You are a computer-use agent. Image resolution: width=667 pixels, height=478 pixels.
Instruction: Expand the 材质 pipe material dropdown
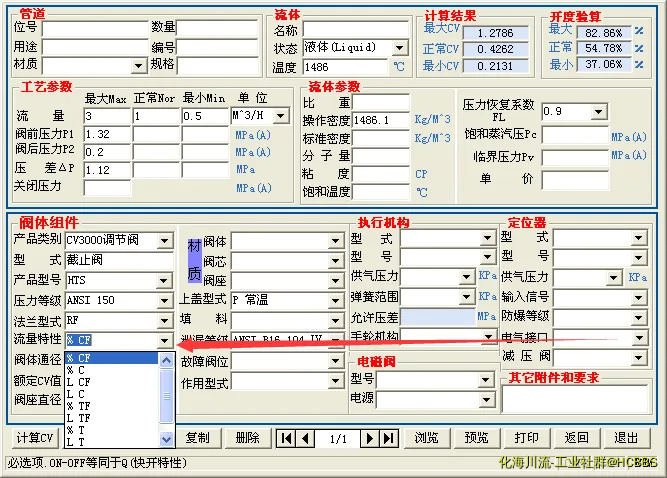tap(138, 65)
